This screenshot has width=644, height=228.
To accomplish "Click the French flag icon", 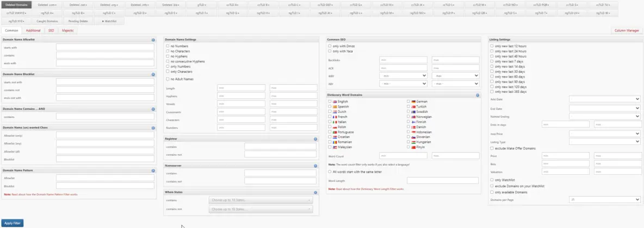I will pyautogui.click(x=335, y=117).
